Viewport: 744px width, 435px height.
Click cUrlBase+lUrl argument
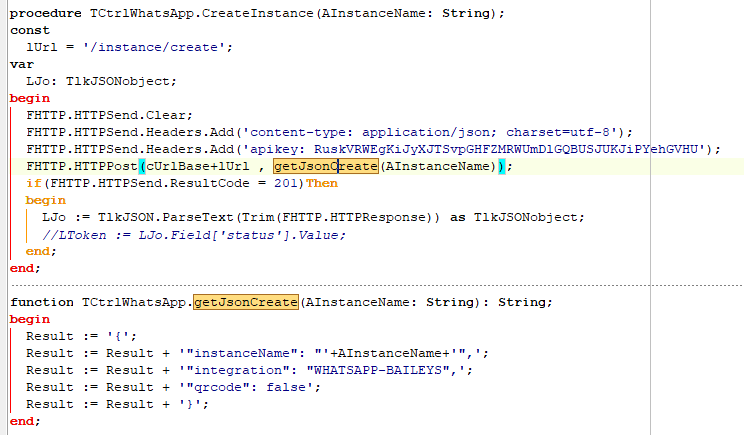pos(197,167)
